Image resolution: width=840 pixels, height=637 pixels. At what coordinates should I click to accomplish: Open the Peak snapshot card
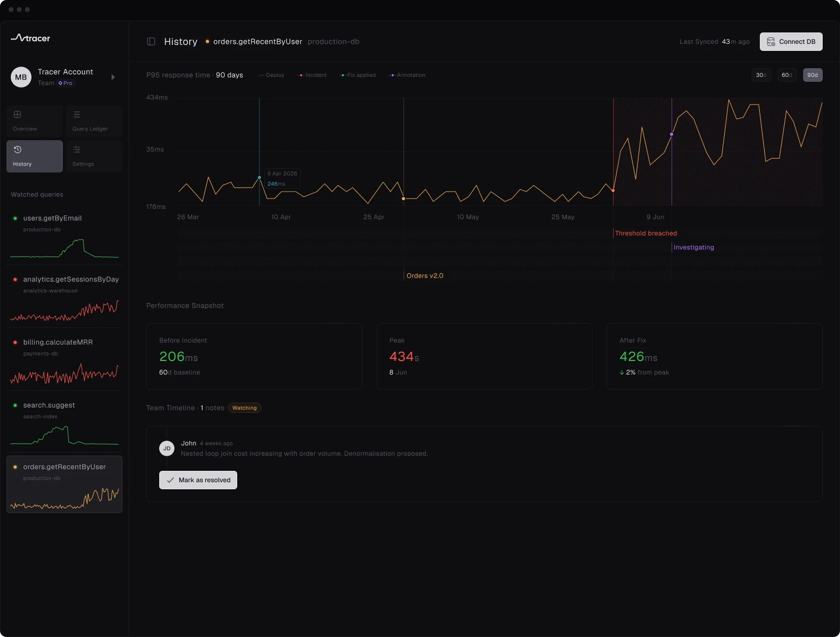(x=484, y=356)
